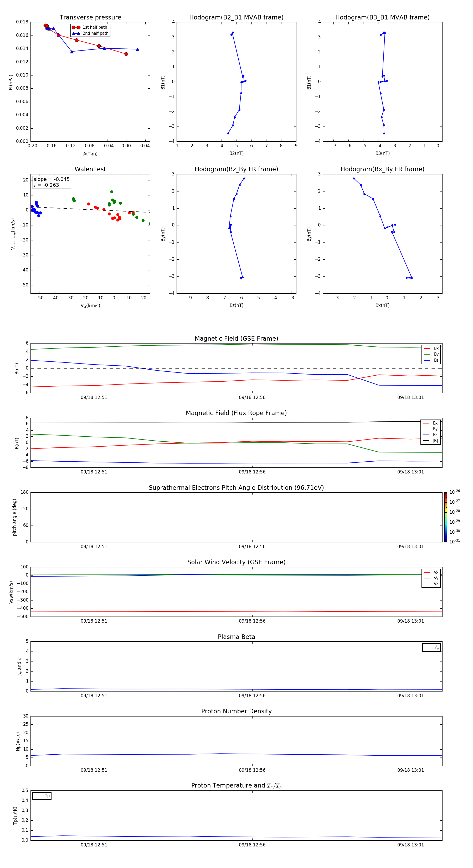Click the 'slope = -0.045' annotation

[52, 179]
